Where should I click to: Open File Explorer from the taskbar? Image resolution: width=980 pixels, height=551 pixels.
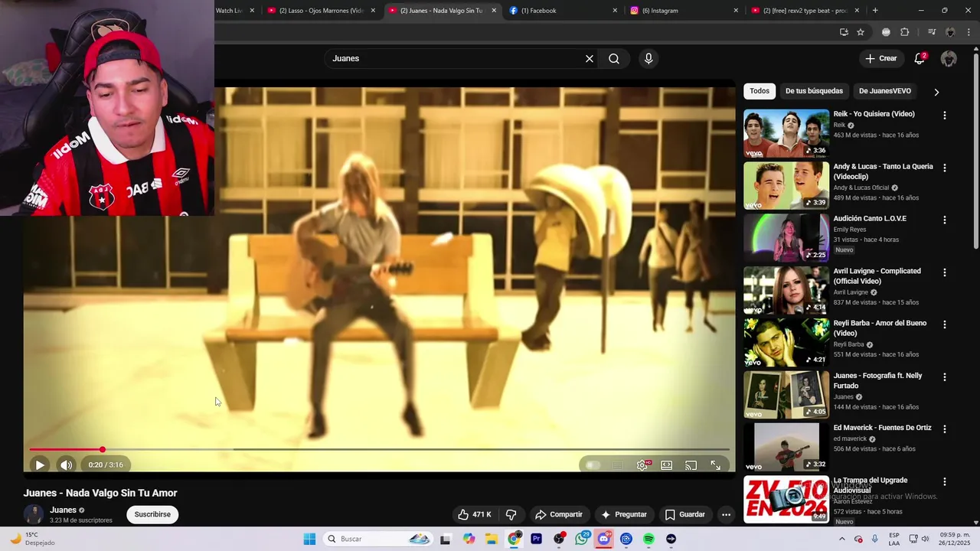[492, 539]
